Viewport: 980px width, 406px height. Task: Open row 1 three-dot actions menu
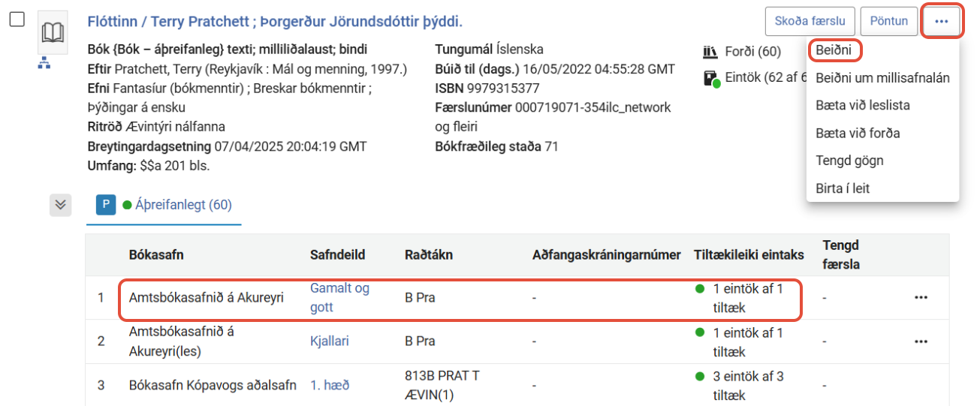(x=921, y=298)
